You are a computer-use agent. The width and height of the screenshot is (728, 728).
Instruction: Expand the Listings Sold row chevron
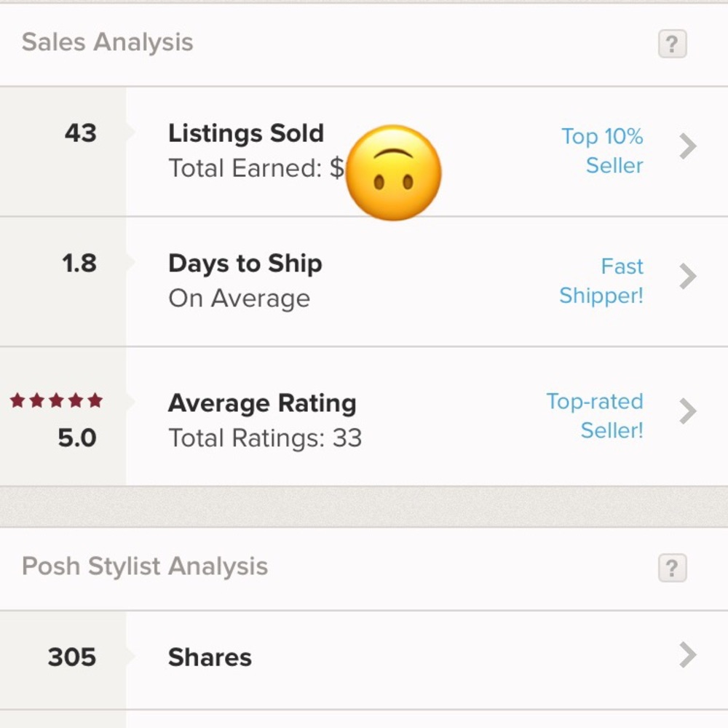687,146
